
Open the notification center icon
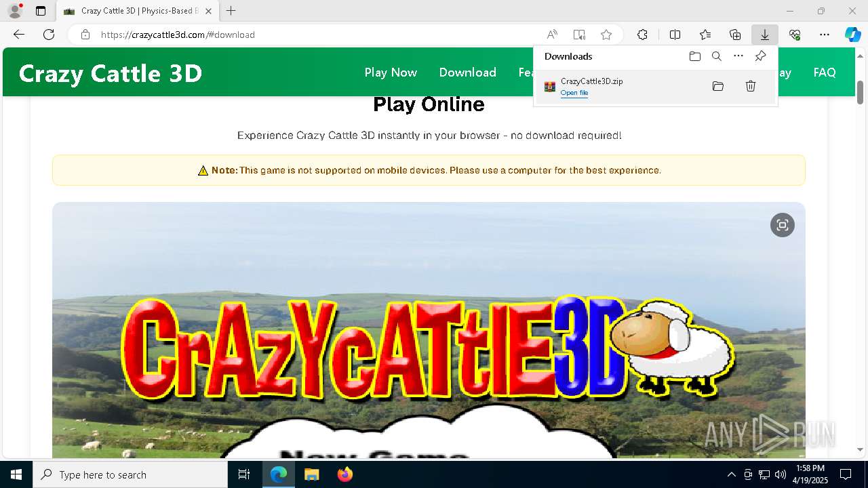tap(846, 474)
